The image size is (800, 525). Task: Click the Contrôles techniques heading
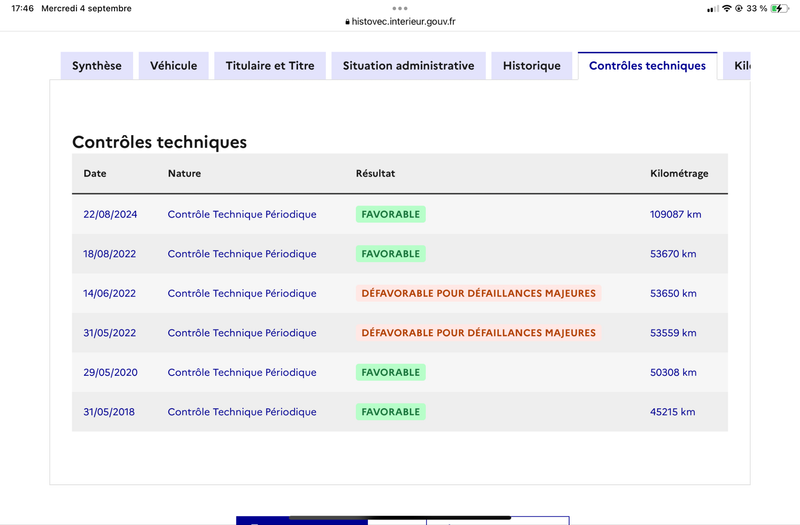pyautogui.click(x=159, y=142)
